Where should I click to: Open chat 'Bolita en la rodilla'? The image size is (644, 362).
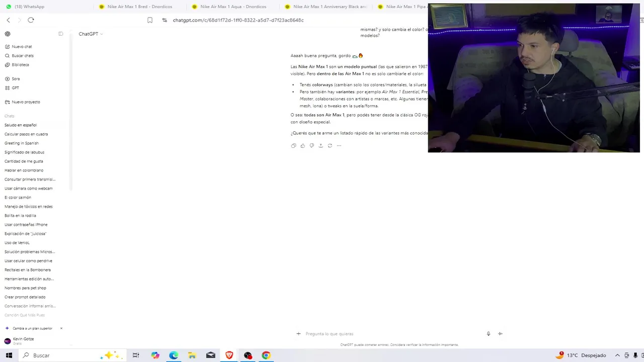pyautogui.click(x=20, y=216)
